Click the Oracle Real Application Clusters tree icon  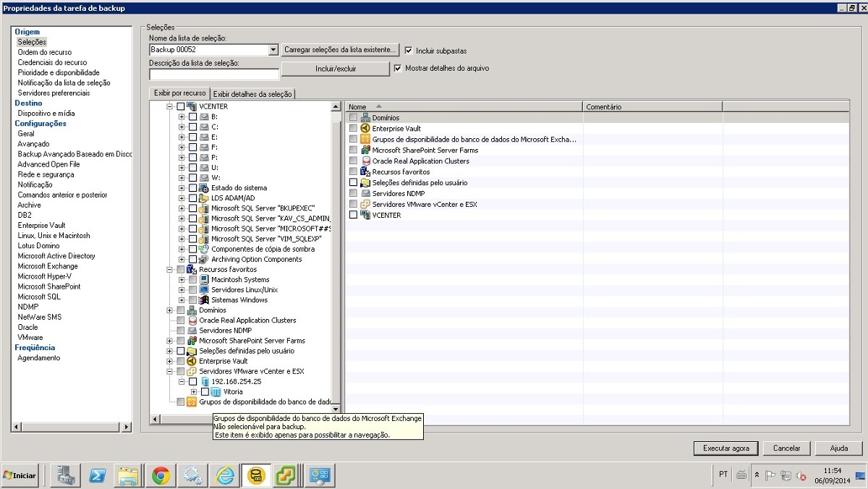point(192,320)
